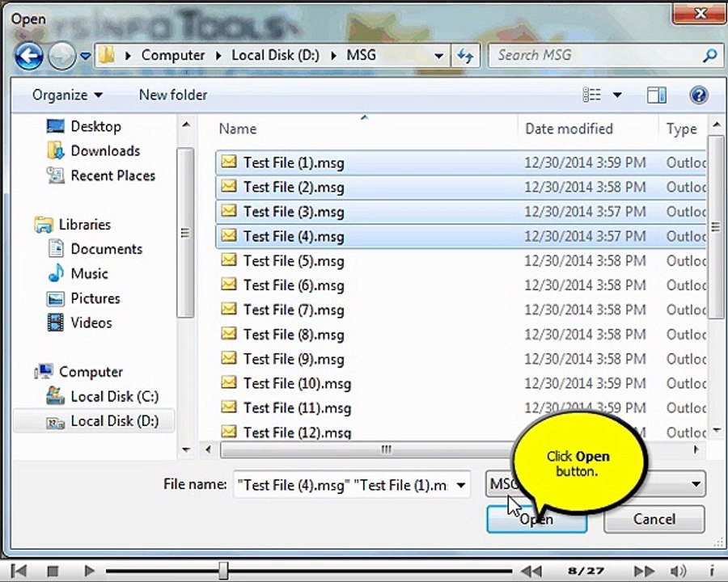Image resolution: width=728 pixels, height=582 pixels.
Task: Expand the File name combo box dropdown
Action: click(461, 486)
